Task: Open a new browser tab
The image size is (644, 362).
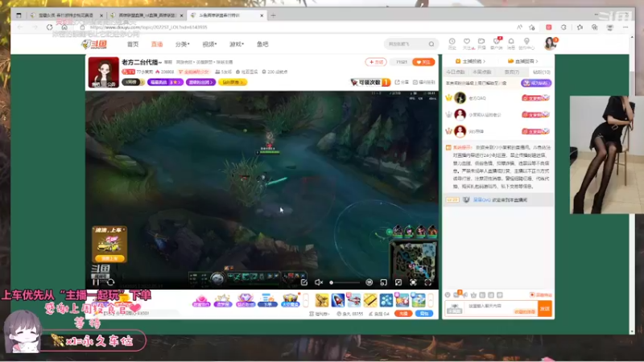Action: 273,15
